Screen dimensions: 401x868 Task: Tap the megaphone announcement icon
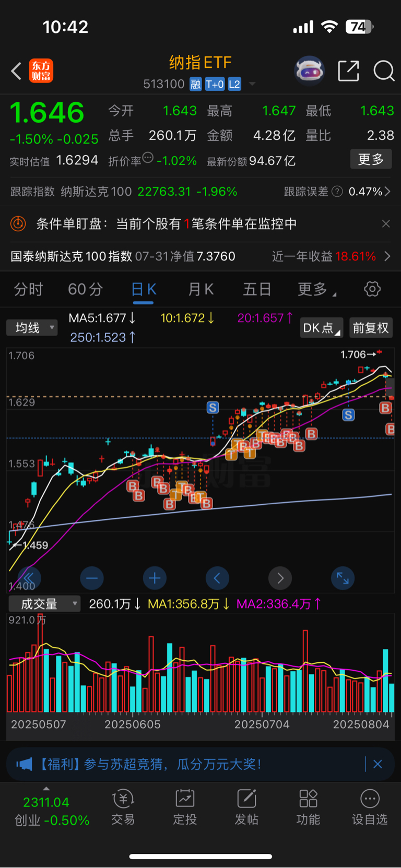[24, 765]
